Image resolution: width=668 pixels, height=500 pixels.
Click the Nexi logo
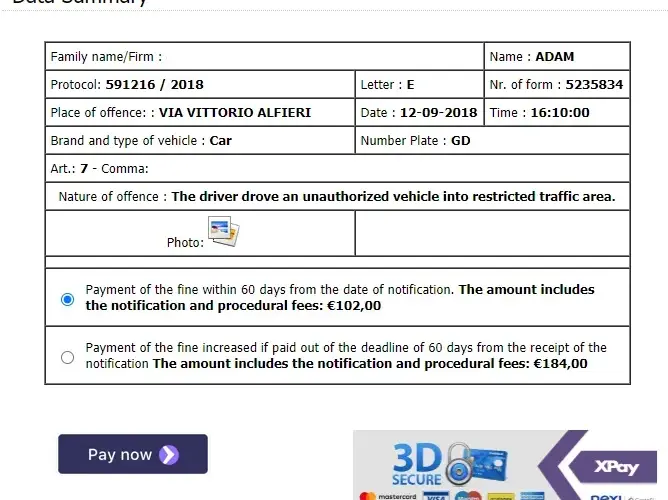(x=606, y=497)
